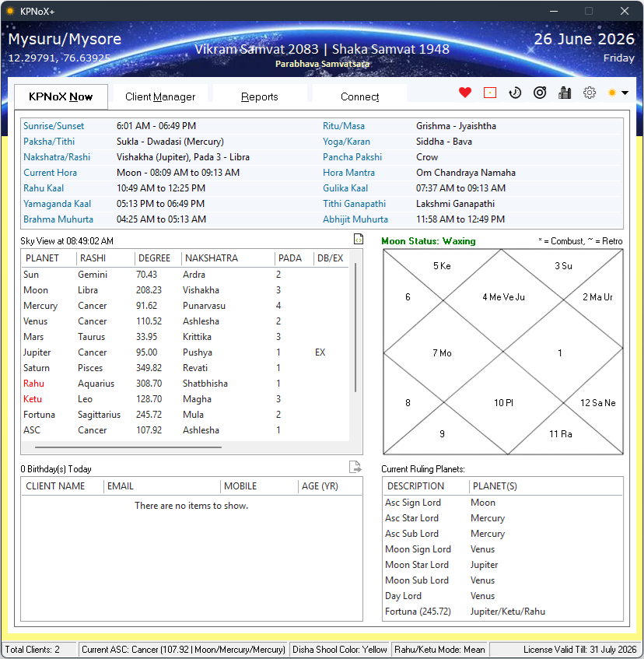Open the Reports tab
This screenshot has width=644, height=659.
(x=260, y=96)
